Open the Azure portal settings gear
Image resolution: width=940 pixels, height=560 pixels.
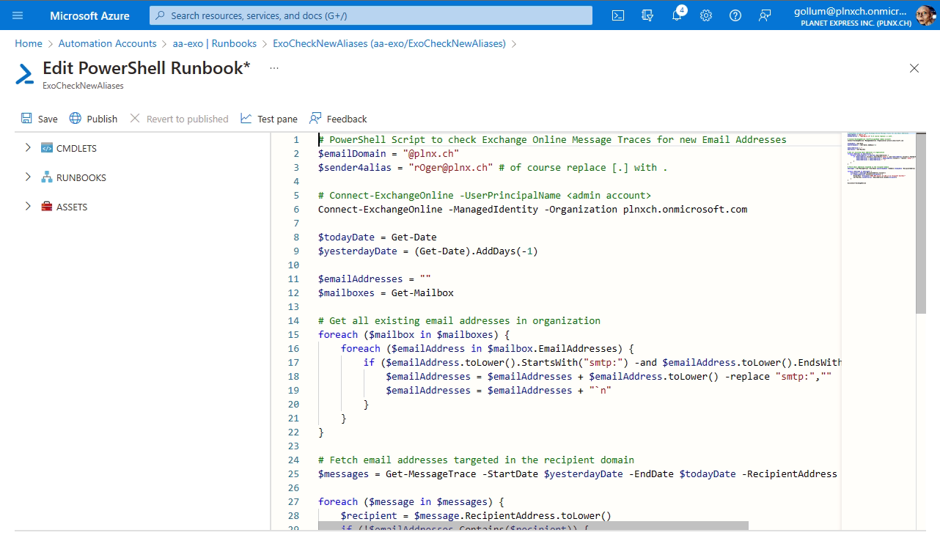pos(705,15)
